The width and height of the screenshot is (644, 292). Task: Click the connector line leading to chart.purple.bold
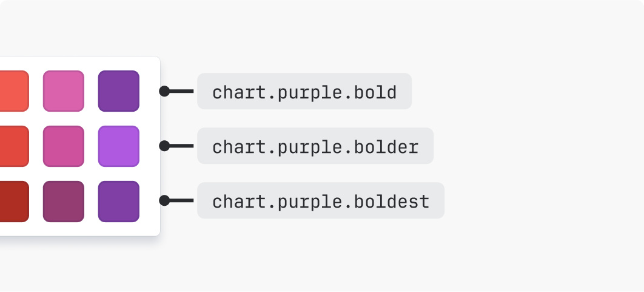[182, 91]
